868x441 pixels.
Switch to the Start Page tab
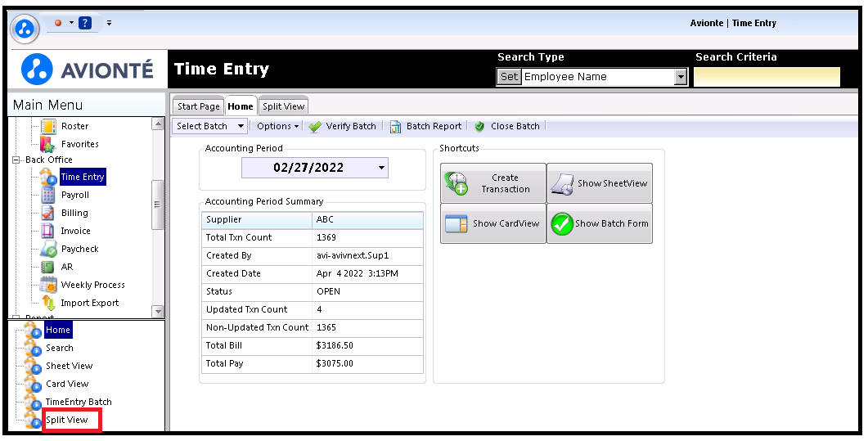coord(198,107)
